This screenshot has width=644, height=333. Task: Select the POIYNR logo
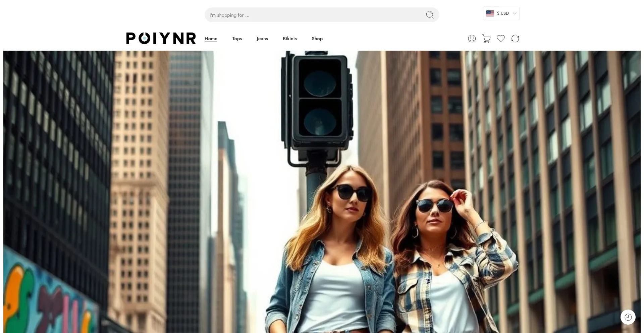pos(161,38)
